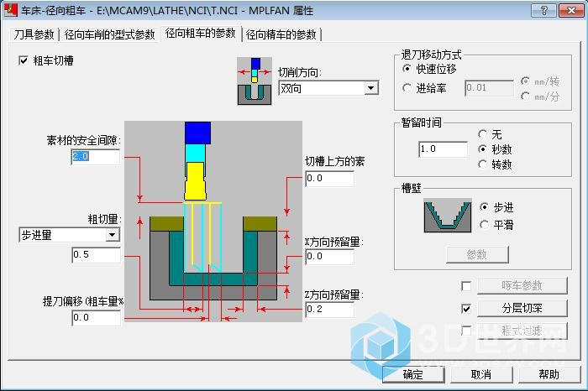Select 秒数 dwell time option
The height and width of the screenshot is (391, 588).
pyautogui.click(x=483, y=149)
